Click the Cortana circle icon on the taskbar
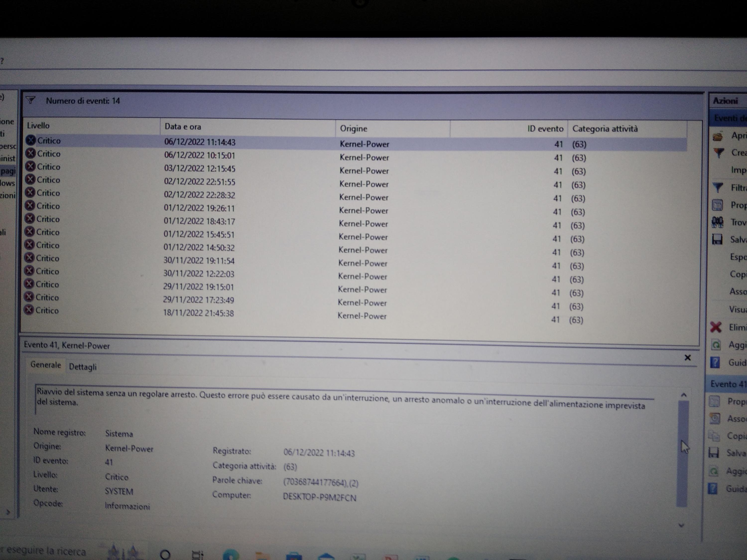Viewport: 747px width, 560px height. pos(165,554)
